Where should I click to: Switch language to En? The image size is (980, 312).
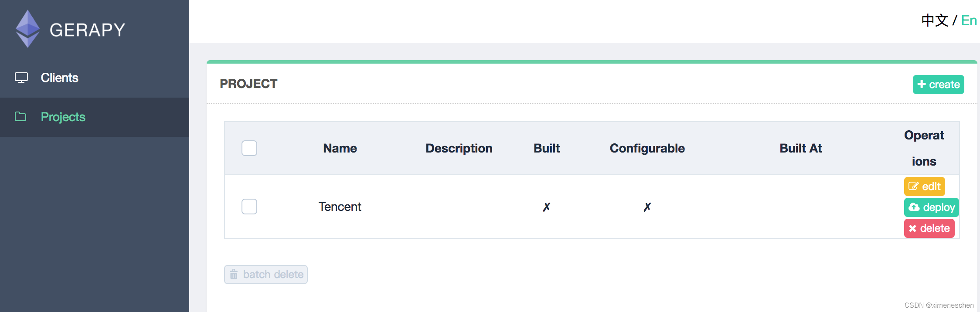tap(969, 20)
